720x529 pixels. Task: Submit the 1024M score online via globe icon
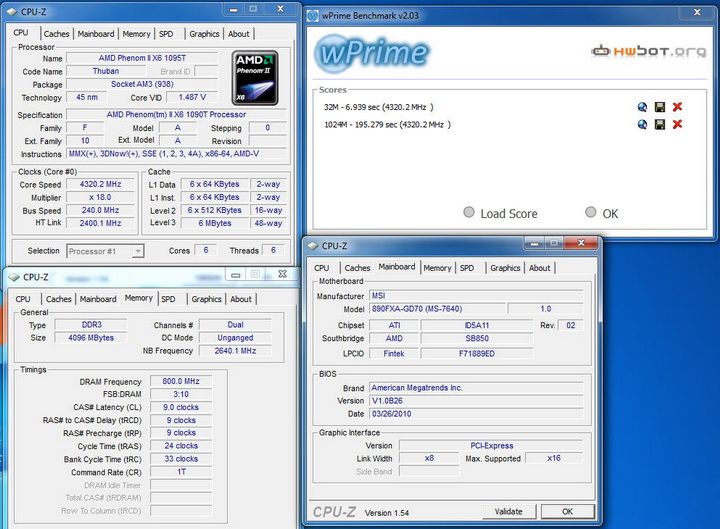tap(642, 124)
